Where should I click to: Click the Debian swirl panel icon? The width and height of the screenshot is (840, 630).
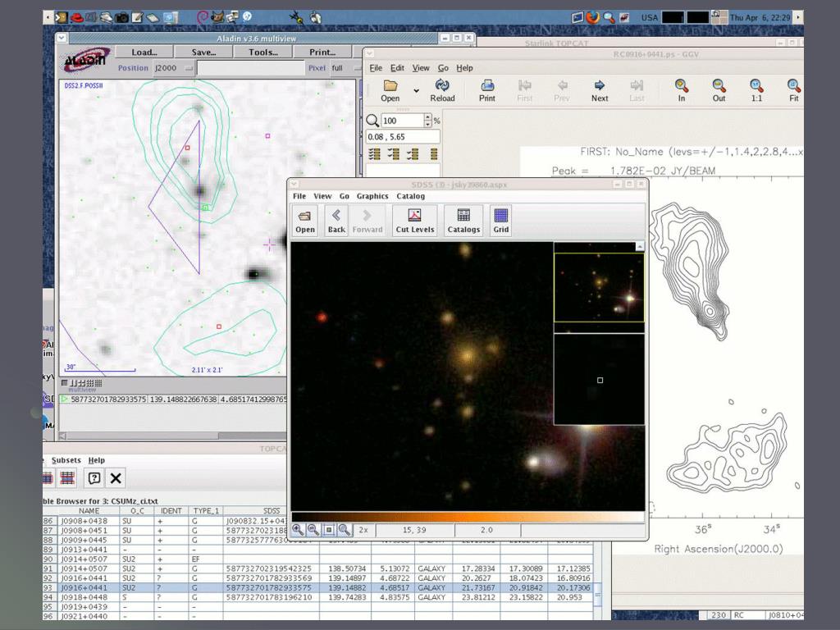(x=202, y=17)
